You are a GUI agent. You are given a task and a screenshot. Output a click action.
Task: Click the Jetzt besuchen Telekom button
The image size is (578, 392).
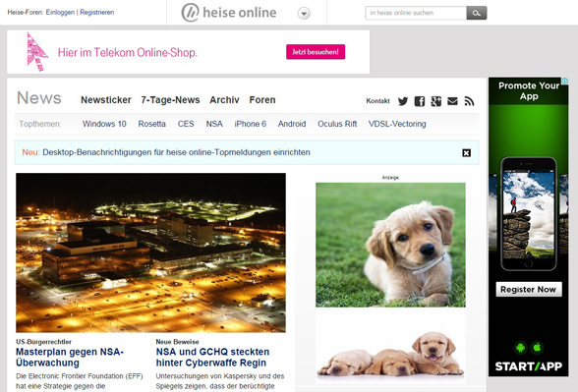click(316, 52)
